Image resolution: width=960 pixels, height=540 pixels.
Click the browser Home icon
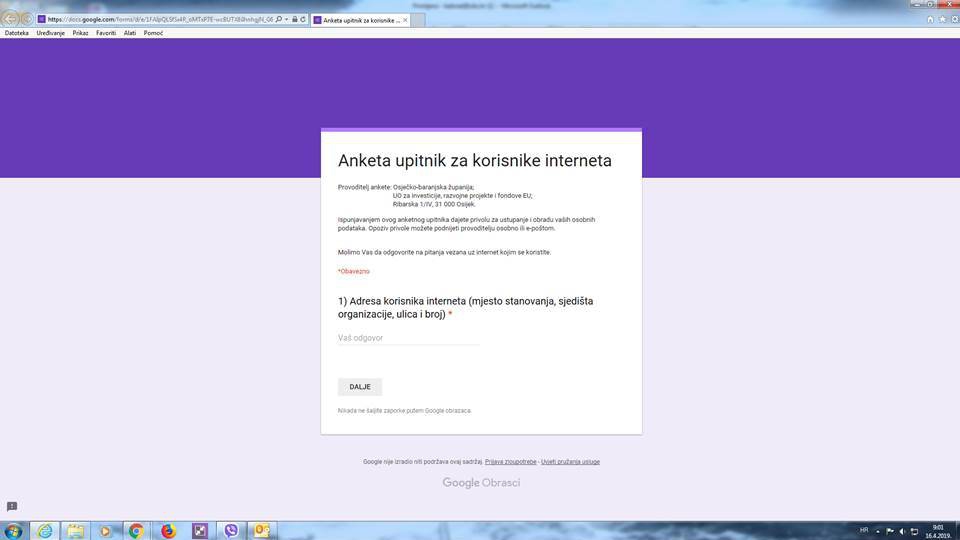tap(930, 20)
